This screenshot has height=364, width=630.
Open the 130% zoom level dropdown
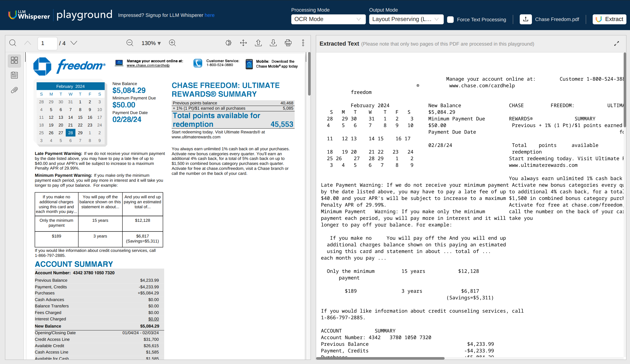[x=151, y=43]
